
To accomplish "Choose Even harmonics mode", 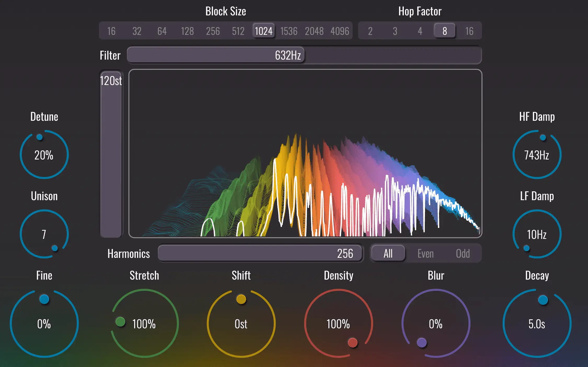I will click(425, 253).
